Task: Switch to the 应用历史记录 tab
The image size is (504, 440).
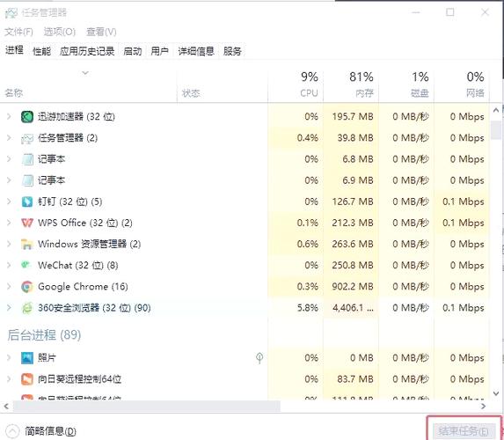Action: 87,51
